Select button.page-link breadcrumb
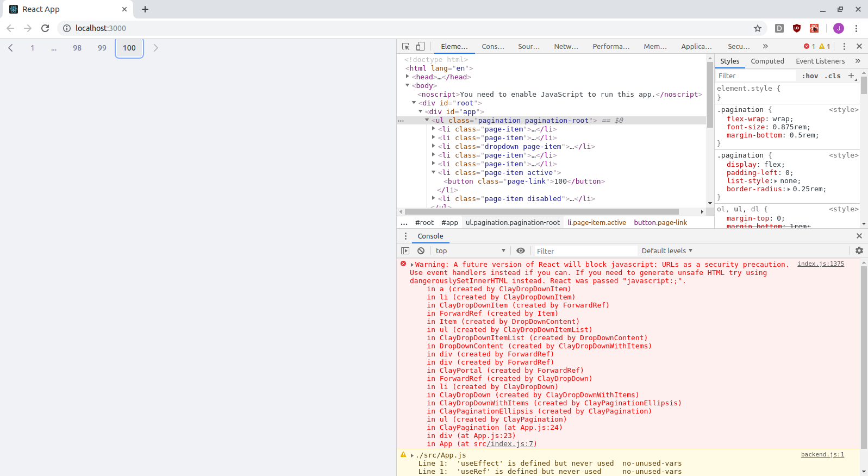 click(x=660, y=223)
